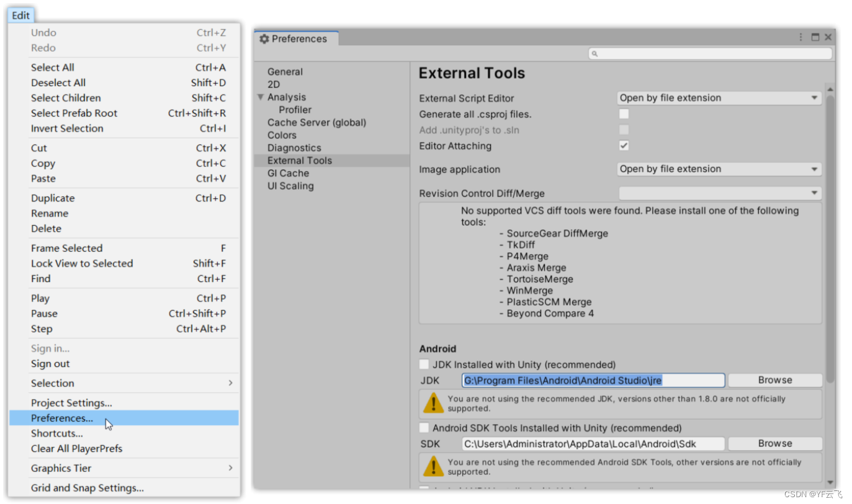Viewport: 852px width, 504px height.
Task: Enable JDK Installed with Unity checkbox
Action: point(424,365)
